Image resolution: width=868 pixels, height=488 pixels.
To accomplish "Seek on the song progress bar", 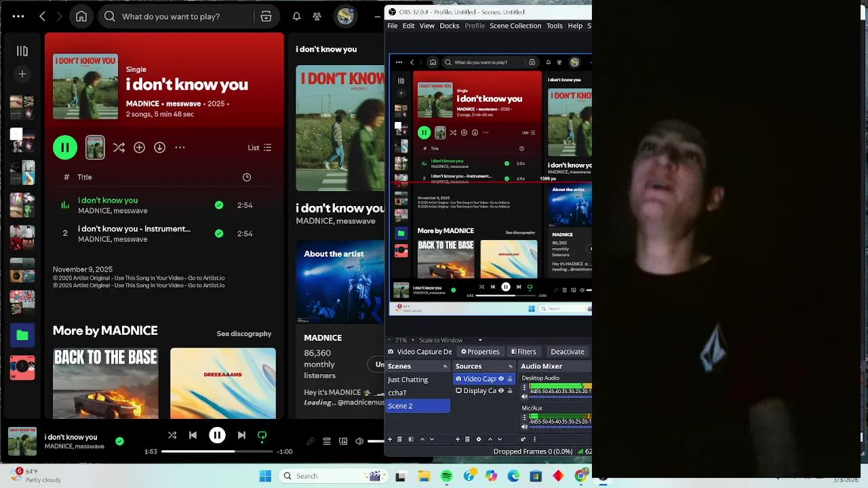I will (x=217, y=451).
